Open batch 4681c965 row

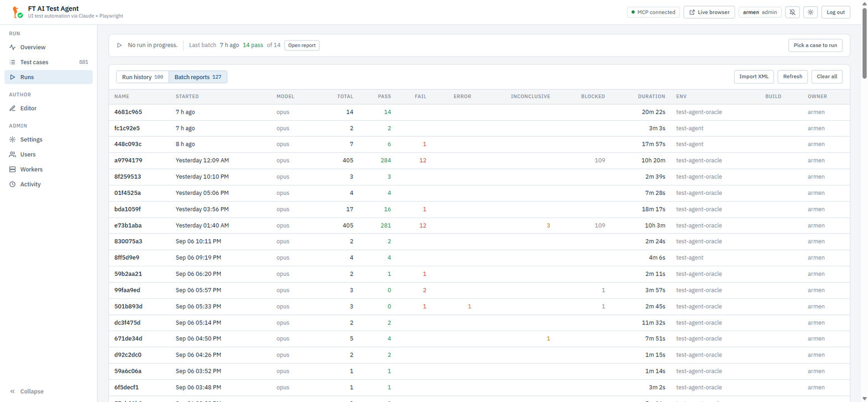pos(480,112)
